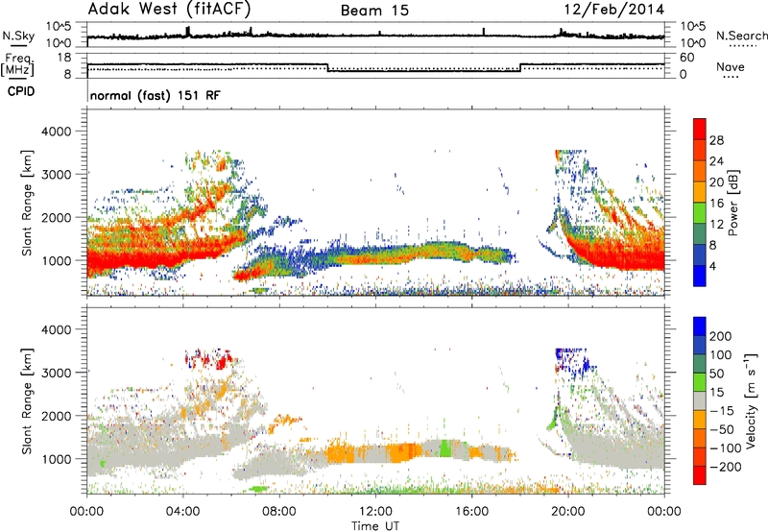Click the '28' label on Power colorbar

[x=716, y=140]
